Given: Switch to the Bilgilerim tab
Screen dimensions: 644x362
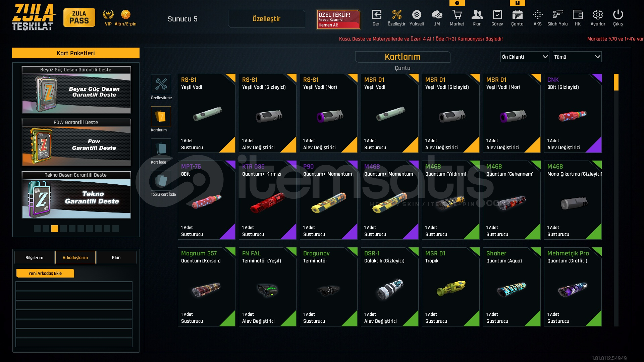Looking at the screenshot, I should (35, 257).
